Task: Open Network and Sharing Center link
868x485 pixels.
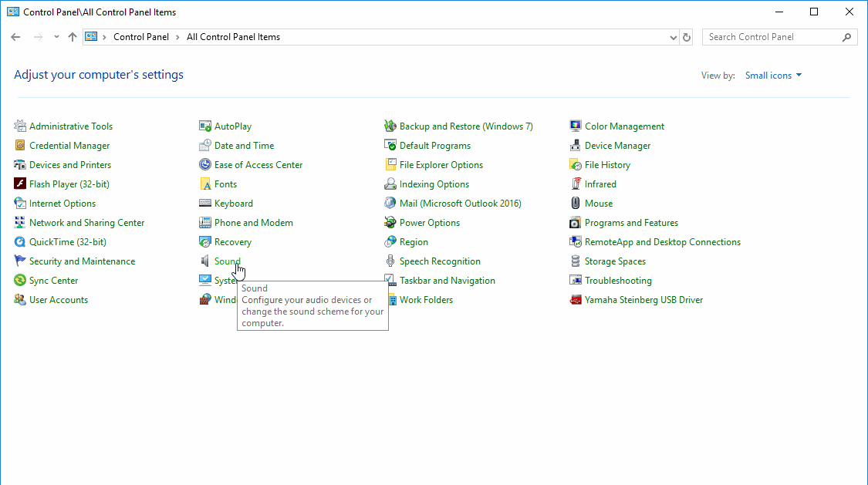Action: coord(86,223)
